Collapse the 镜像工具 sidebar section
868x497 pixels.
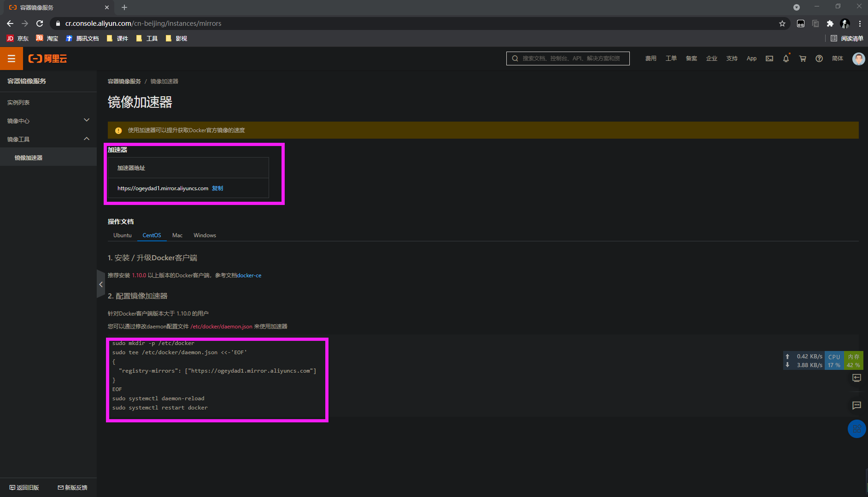coord(48,139)
